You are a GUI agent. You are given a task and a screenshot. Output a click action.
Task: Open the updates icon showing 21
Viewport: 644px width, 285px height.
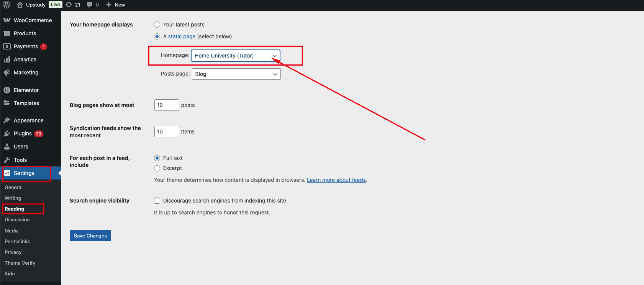[x=69, y=5]
